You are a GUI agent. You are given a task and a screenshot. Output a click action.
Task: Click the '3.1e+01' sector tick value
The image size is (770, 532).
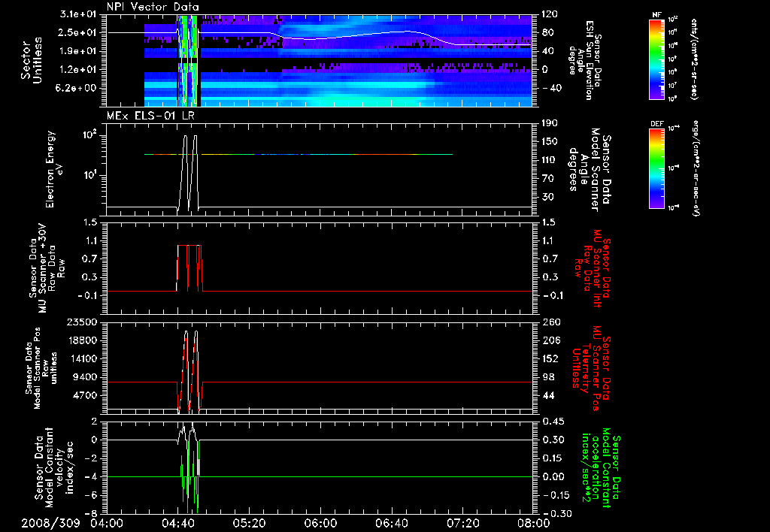tap(80, 14)
